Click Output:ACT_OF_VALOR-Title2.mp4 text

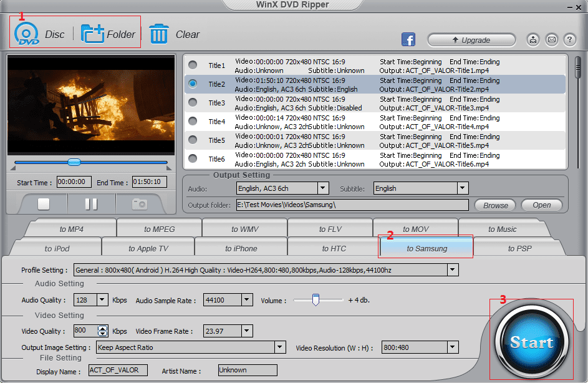click(434, 89)
